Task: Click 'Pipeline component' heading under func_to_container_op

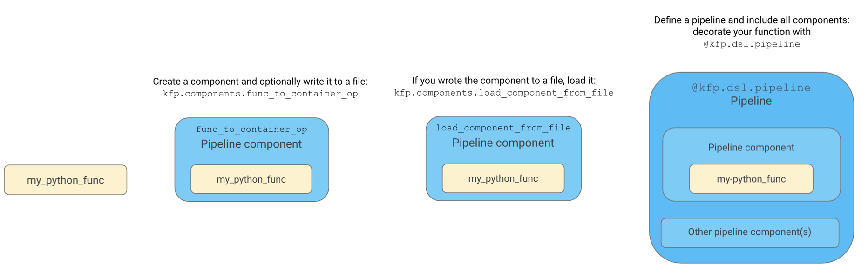Action: tap(251, 144)
